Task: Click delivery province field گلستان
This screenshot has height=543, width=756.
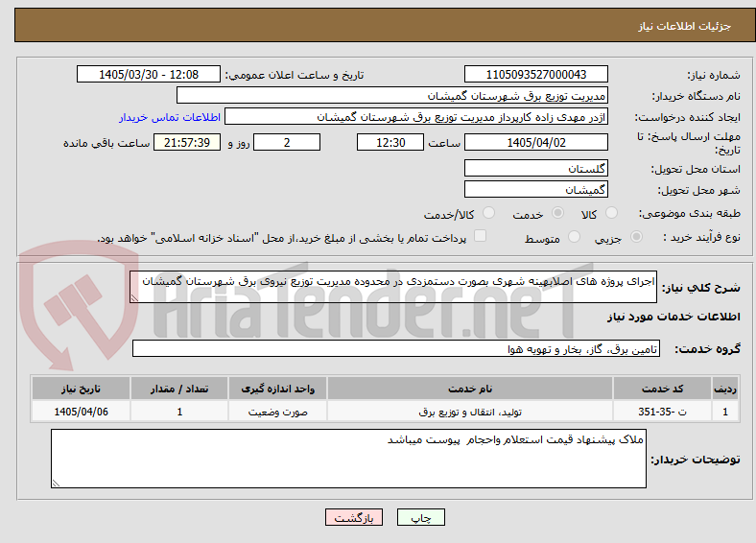Action: coord(535,168)
